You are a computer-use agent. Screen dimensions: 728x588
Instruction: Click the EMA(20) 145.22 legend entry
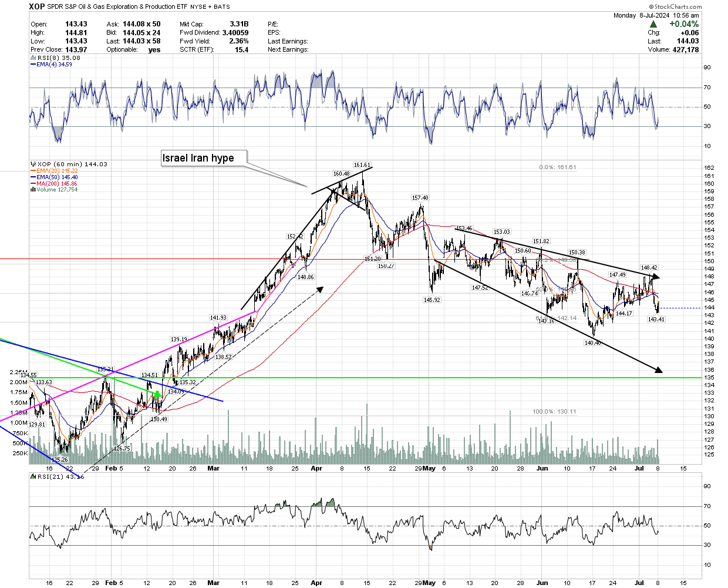click(x=57, y=171)
